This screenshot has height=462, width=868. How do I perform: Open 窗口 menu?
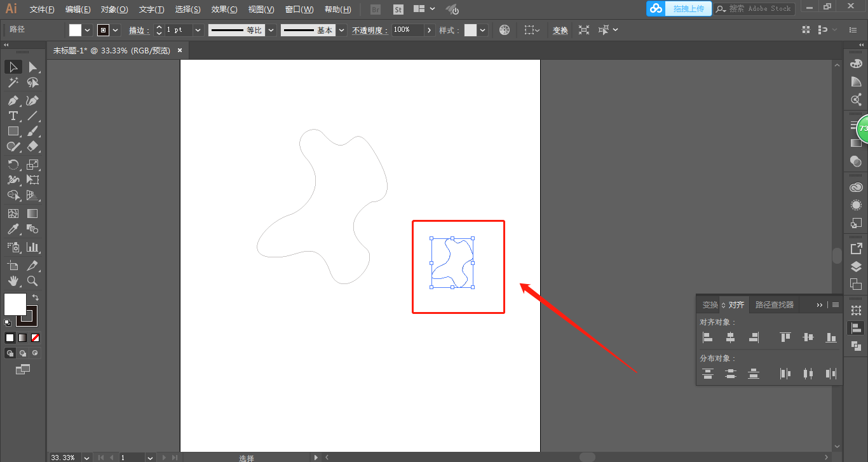click(x=299, y=10)
